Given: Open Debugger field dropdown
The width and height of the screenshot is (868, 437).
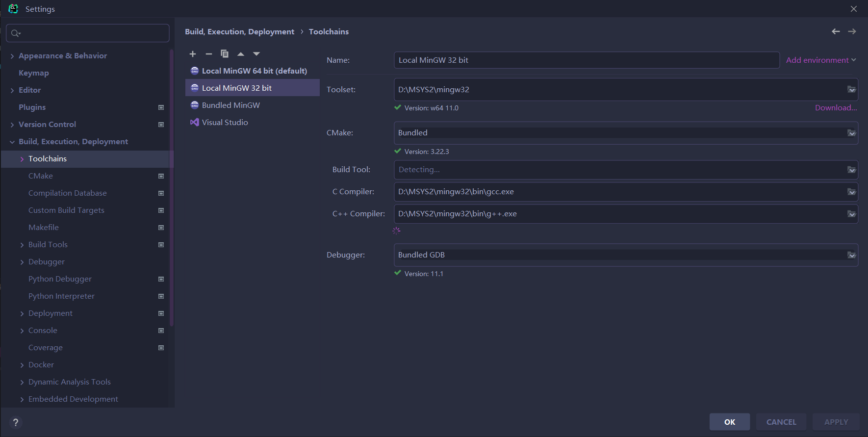Looking at the screenshot, I should pos(851,255).
